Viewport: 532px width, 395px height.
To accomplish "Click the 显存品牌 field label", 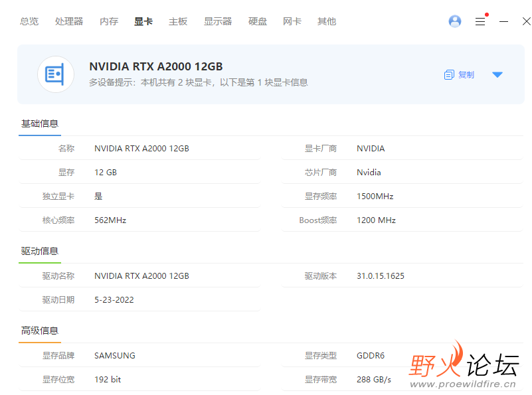I will tap(58, 356).
